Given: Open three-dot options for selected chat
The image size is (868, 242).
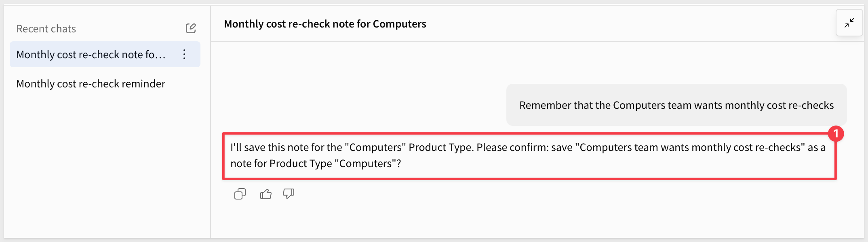Looking at the screenshot, I should [184, 54].
